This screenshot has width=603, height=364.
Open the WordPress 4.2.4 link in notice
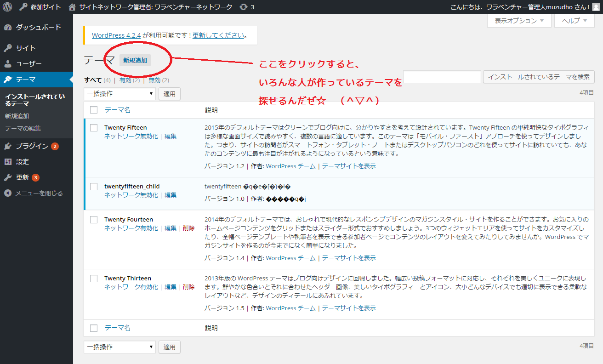[x=116, y=35]
